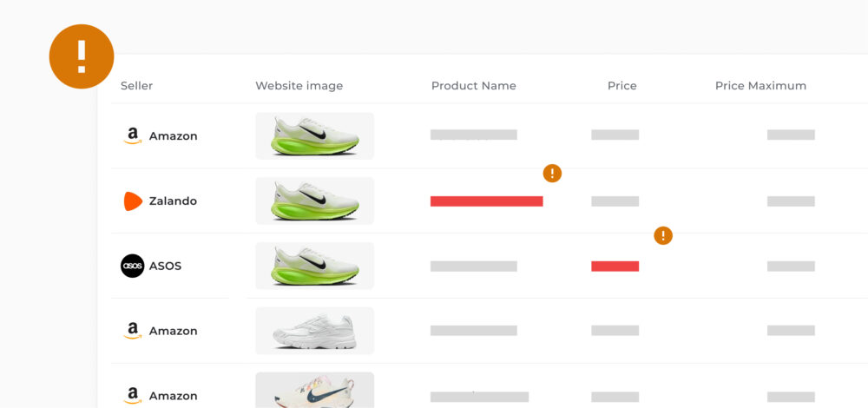The width and height of the screenshot is (868, 408).
Task: Open the white sneaker thumbnail image
Action: (x=314, y=331)
